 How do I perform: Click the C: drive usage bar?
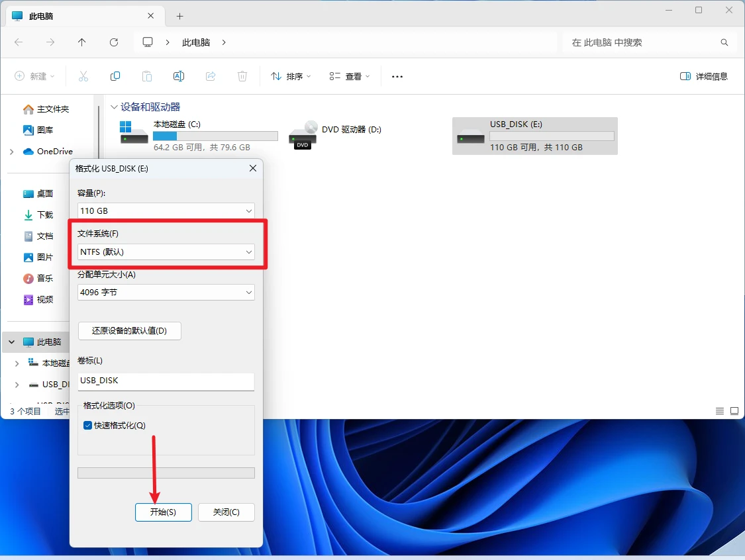click(x=215, y=136)
